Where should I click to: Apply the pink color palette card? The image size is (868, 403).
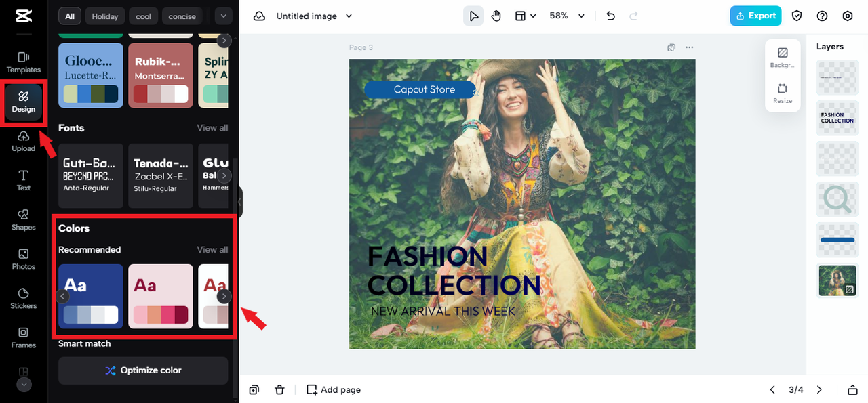click(161, 297)
